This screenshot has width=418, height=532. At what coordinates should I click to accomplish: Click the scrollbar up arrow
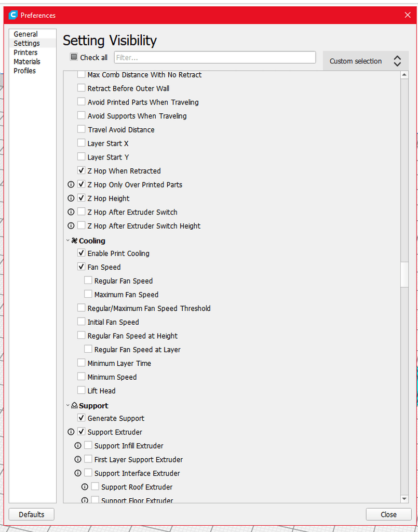404,75
